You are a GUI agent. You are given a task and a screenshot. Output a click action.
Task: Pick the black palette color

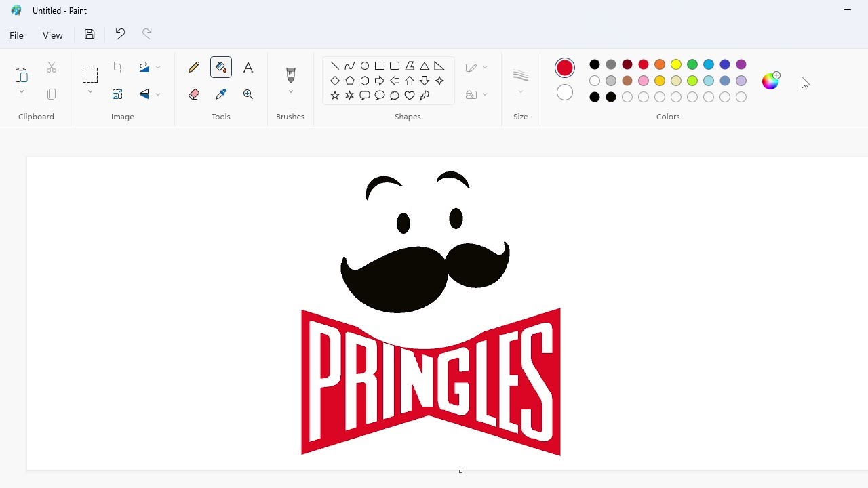coord(595,64)
